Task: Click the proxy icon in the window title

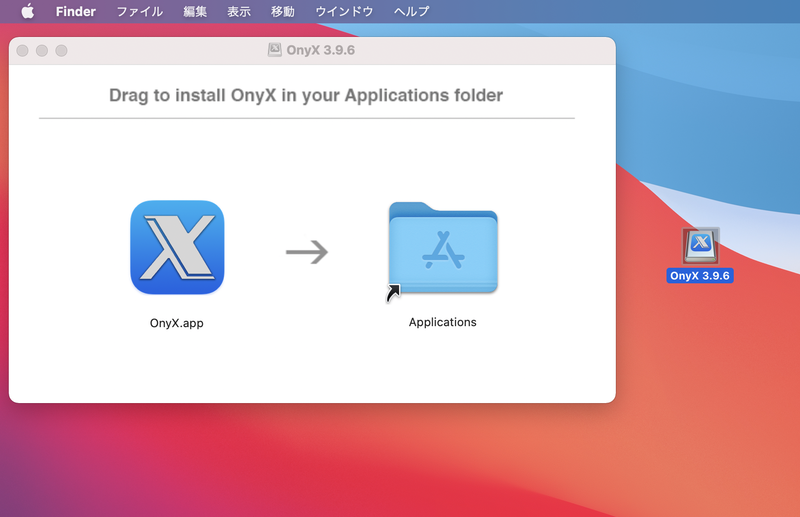Action: tap(274, 50)
